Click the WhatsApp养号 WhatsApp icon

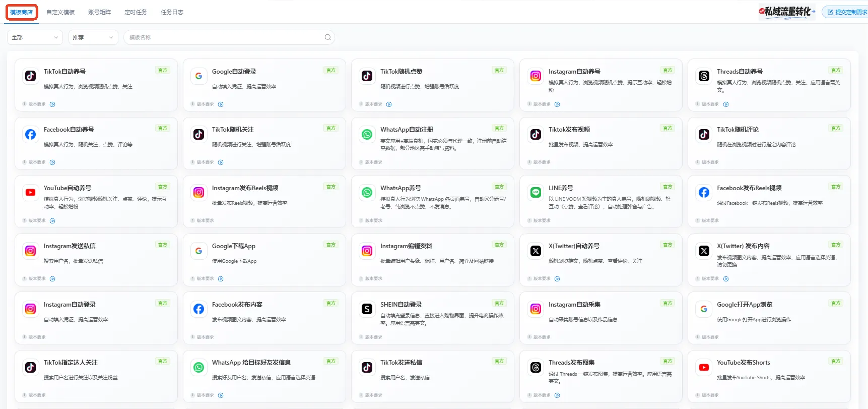click(x=367, y=192)
